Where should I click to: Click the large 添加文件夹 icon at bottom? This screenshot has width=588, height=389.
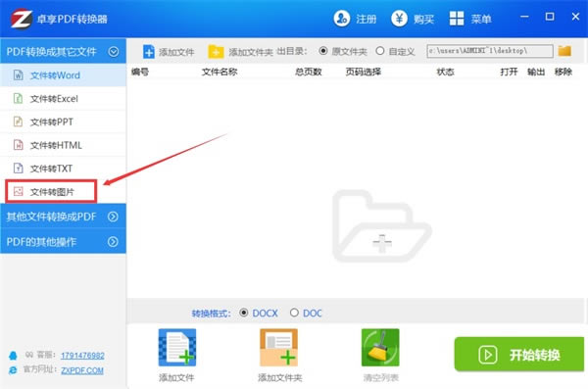[278, 348]
